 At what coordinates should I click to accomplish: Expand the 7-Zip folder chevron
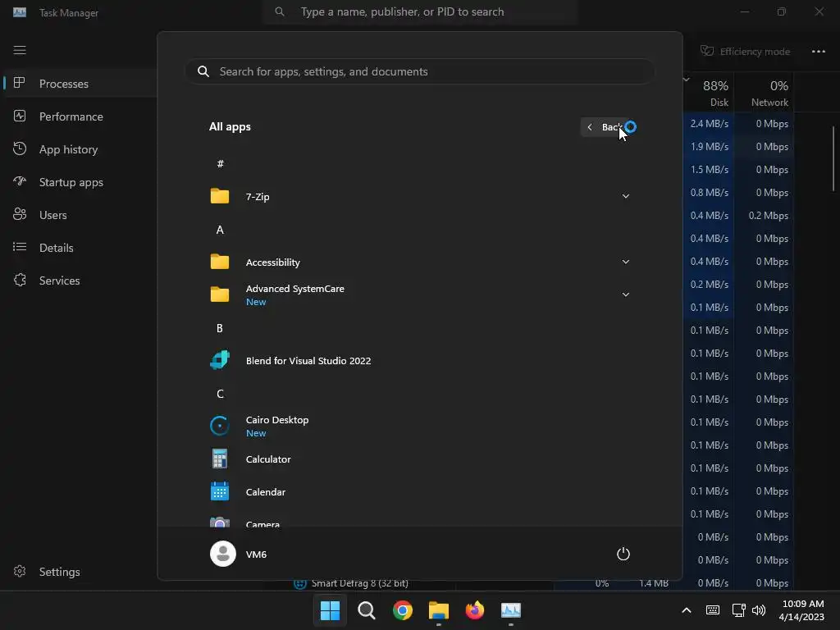coord(626,196)
